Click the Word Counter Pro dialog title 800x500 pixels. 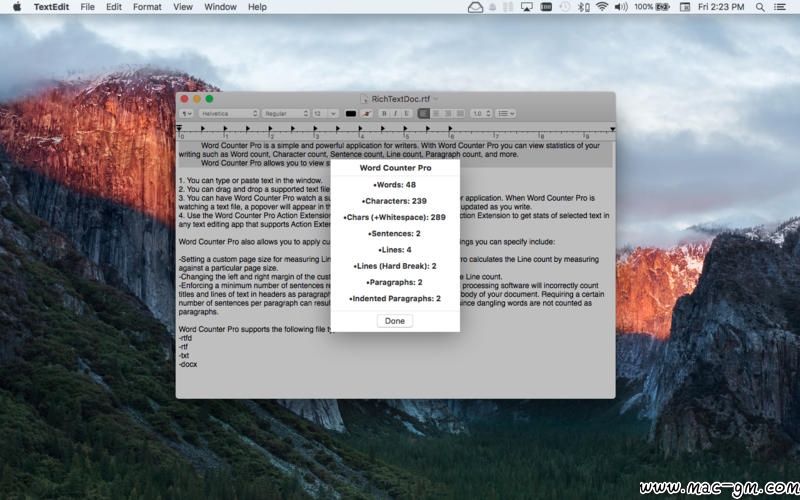[395, 167]
